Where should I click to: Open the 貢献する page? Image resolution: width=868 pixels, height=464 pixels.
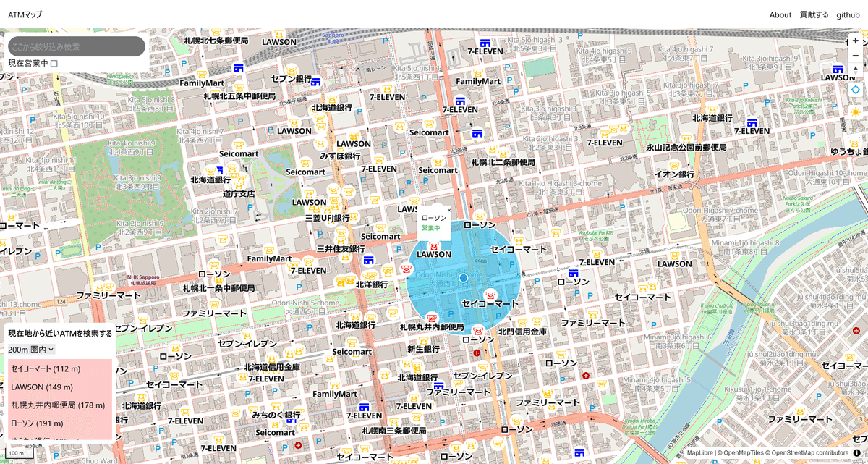[814, 14]
